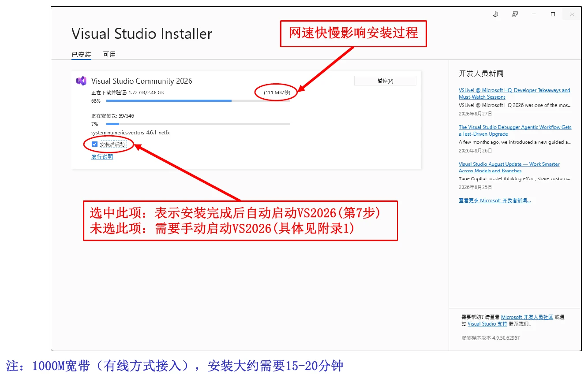
Task: Open the 发行说明 link
Action: (102, 157)
